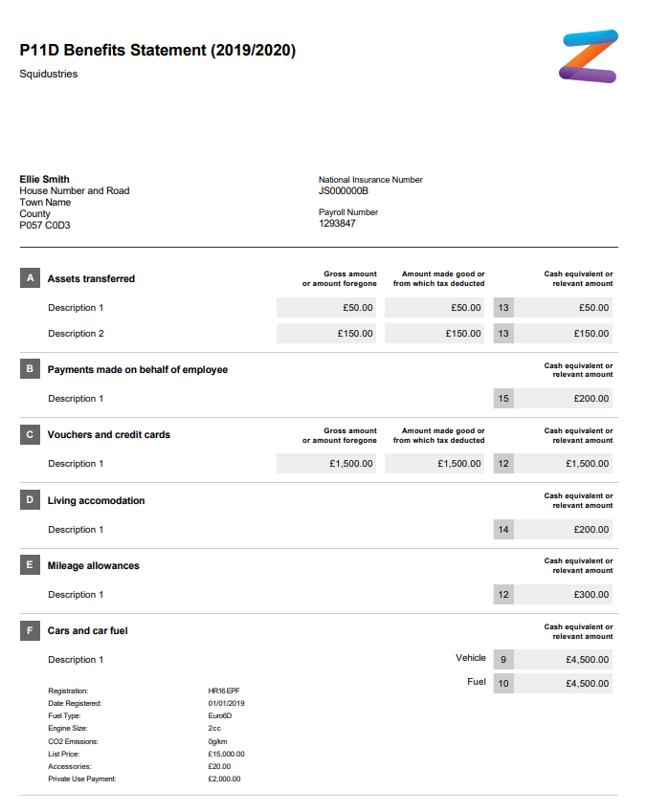Image resolution: width=647 pixels, height=812 pixels.
Task: Click the £150.00 gross amount for Description 2
Action: coord(326,334)
